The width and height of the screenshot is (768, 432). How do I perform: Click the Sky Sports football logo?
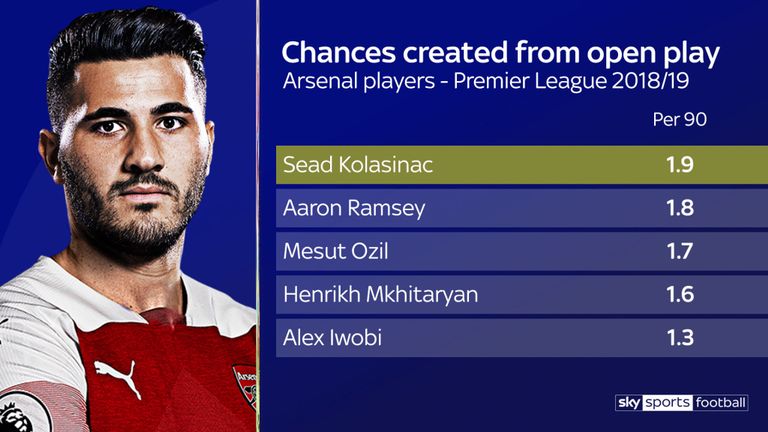tap(681, 403)
